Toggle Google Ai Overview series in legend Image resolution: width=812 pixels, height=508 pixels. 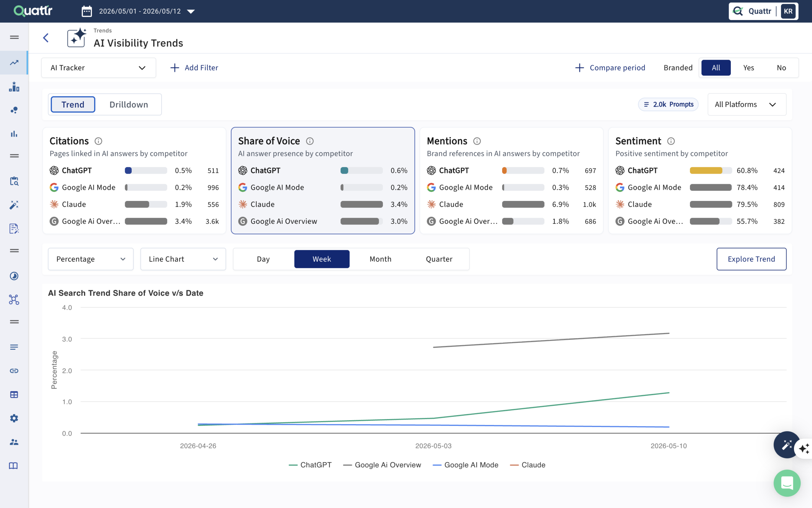point(382,465)
